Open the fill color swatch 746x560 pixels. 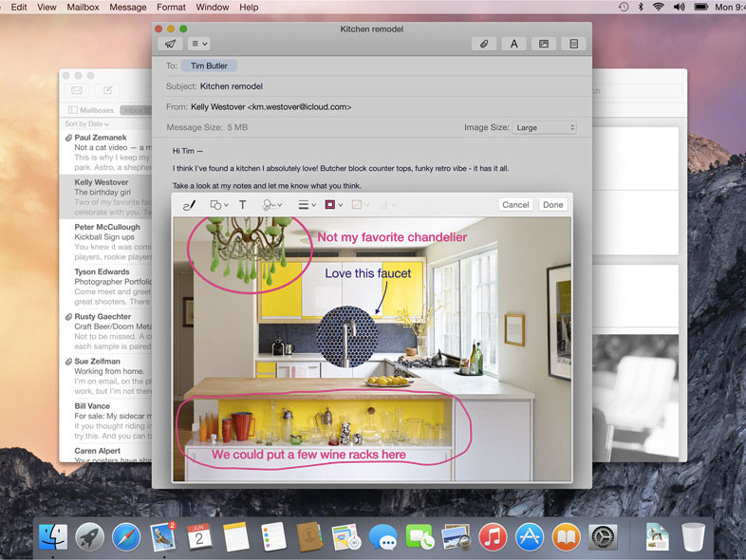pyautogui.click(x=360, y=205)
